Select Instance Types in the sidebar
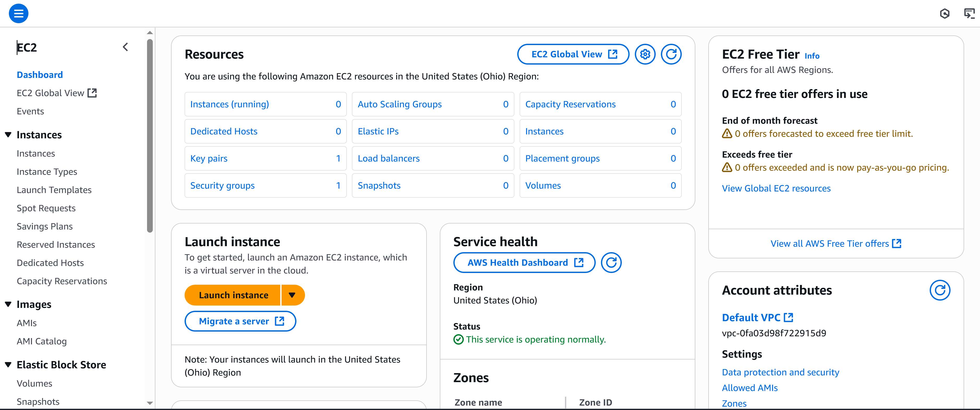 [47, 172]
